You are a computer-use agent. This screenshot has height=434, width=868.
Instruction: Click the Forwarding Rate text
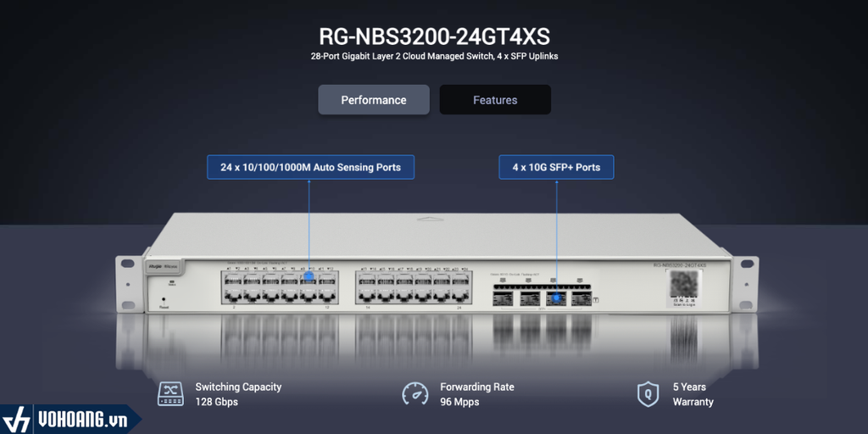coord(477,387)
